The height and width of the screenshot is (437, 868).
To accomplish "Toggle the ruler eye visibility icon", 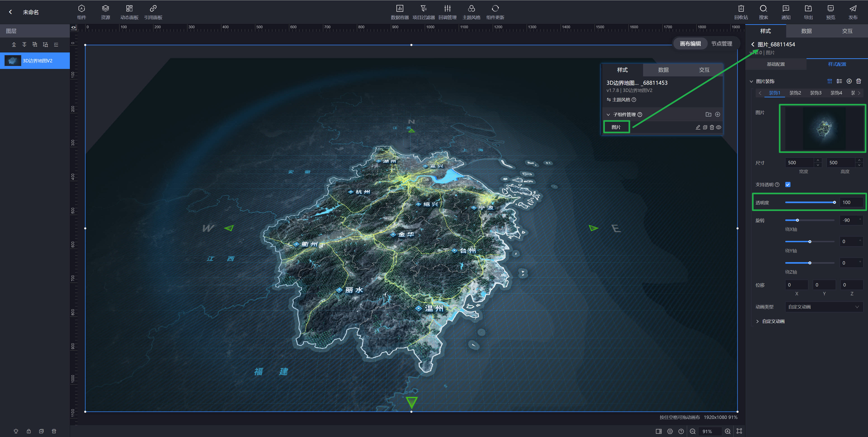I will pos(74,27).
